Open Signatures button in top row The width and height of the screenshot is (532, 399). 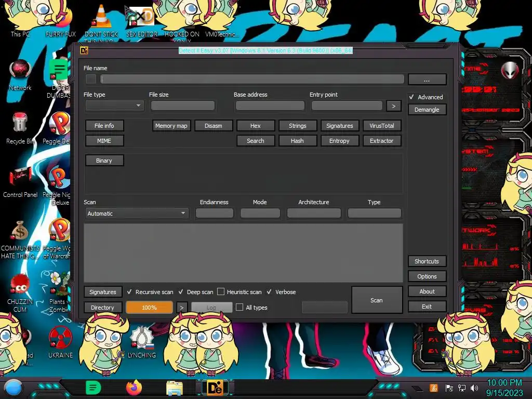pyautogui.click(x=340, y=126)
